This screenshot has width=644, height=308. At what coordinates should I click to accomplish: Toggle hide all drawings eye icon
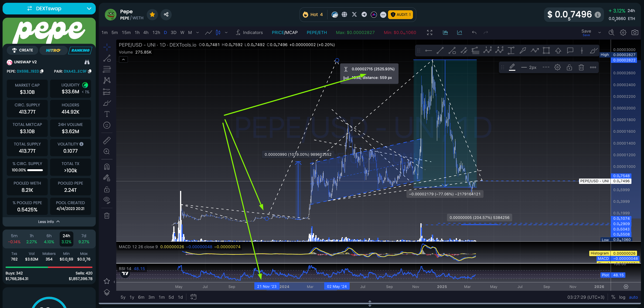[107, 200]
